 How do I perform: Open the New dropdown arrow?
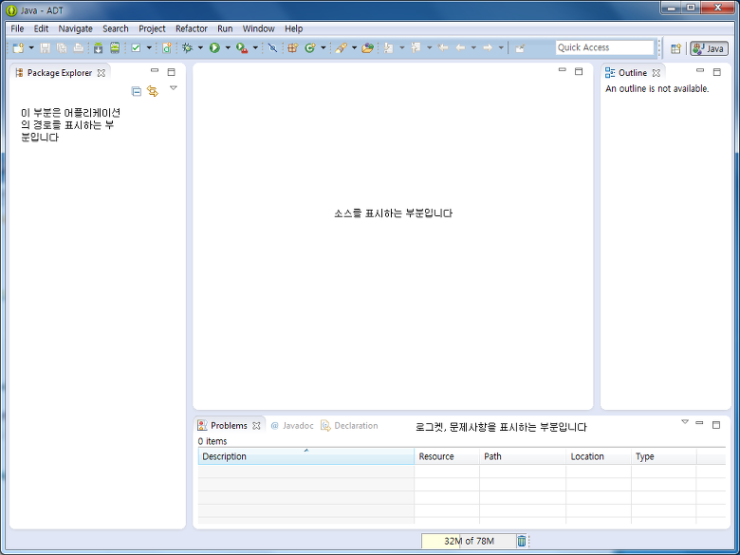pyautogui.click(x=31, y=48)
